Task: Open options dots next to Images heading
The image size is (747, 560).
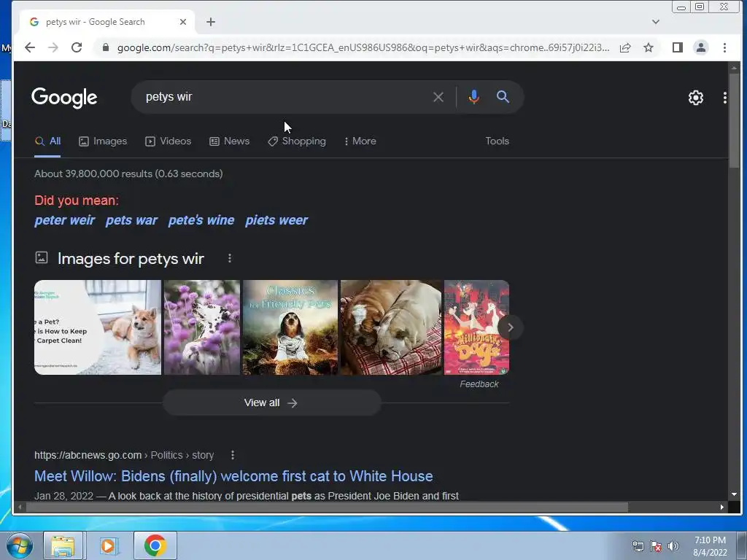Action: [x=230, y=258]
